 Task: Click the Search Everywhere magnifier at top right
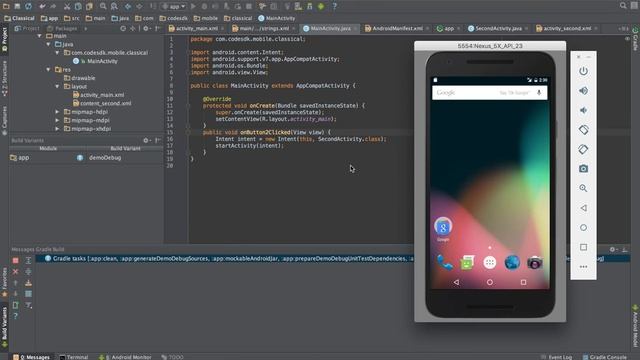[x=623, y=6]
